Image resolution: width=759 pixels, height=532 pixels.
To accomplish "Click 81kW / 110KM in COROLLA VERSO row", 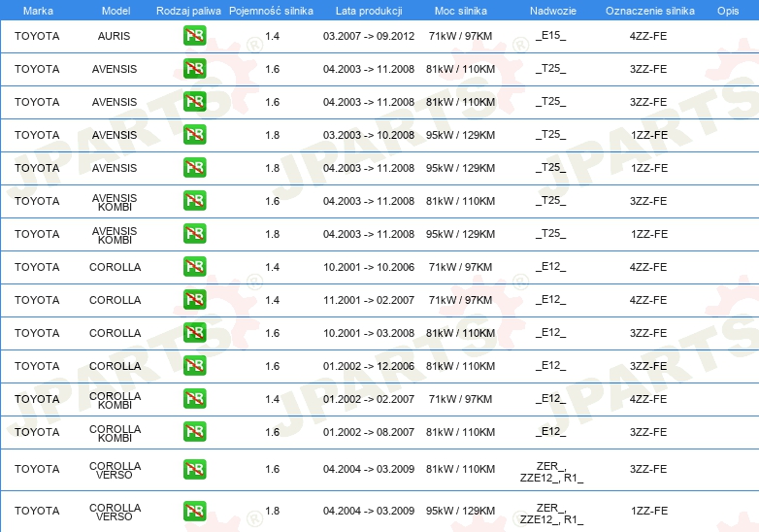I will [x=460, y=469].
